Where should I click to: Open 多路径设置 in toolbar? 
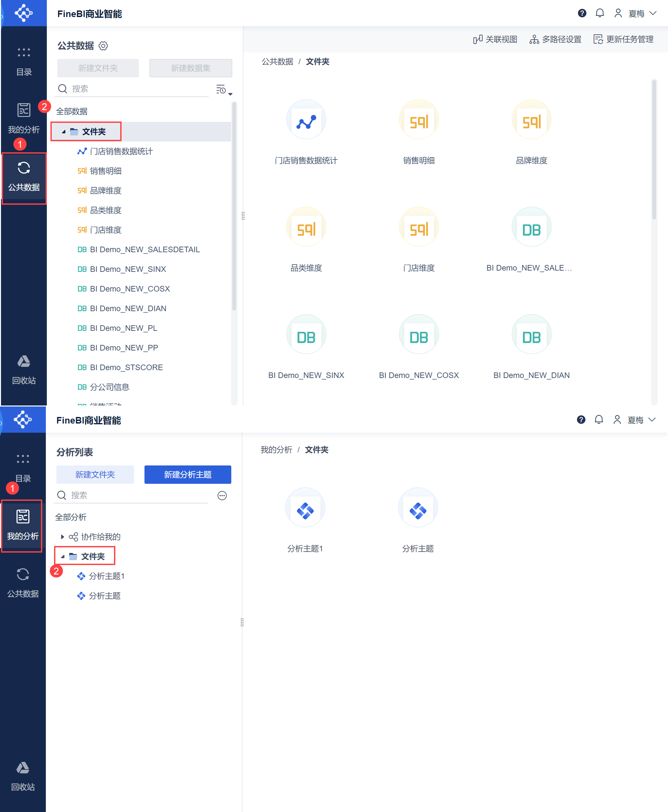(x=555, y=39)
